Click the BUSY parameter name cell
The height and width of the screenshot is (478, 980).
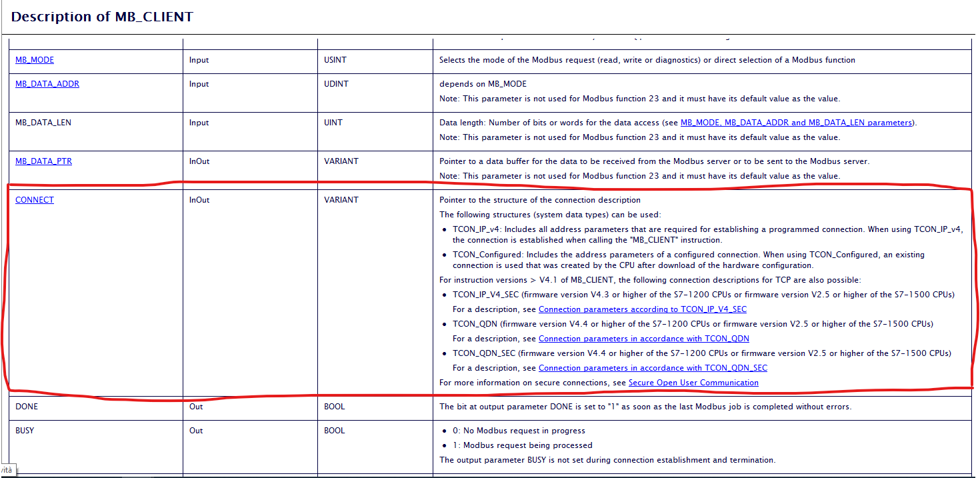[25, 431]
